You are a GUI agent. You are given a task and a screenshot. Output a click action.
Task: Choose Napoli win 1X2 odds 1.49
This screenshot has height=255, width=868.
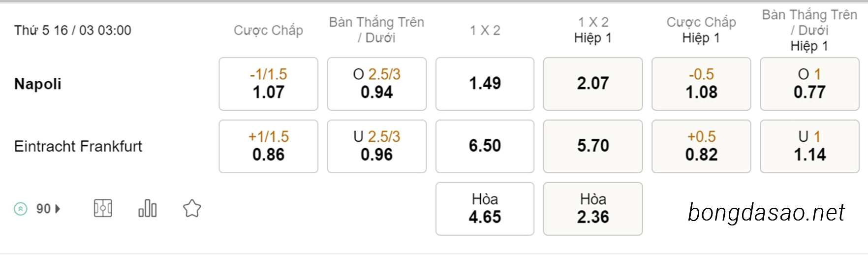485,84
